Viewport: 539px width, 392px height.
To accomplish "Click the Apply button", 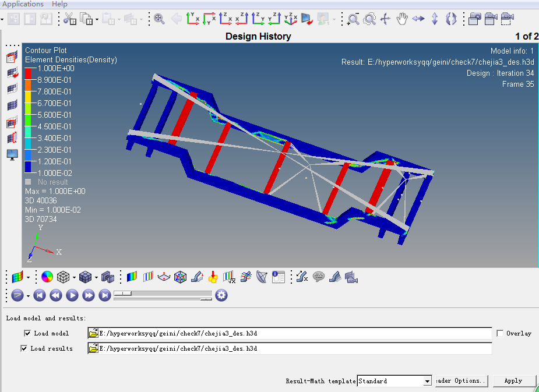I will [x=513, y=381].
